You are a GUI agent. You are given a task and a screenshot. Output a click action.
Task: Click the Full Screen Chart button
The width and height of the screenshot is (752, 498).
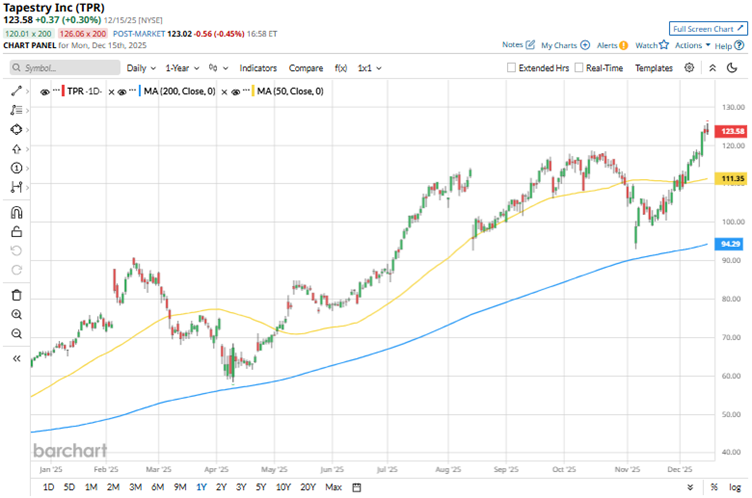coord(708,29)
